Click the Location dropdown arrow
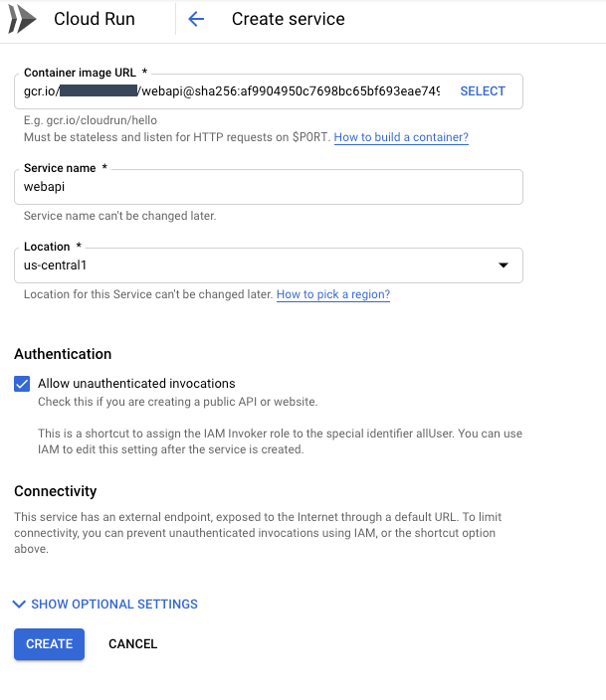Image resolution: width=606 pixels, height=700 pixels. pos(503,265)
